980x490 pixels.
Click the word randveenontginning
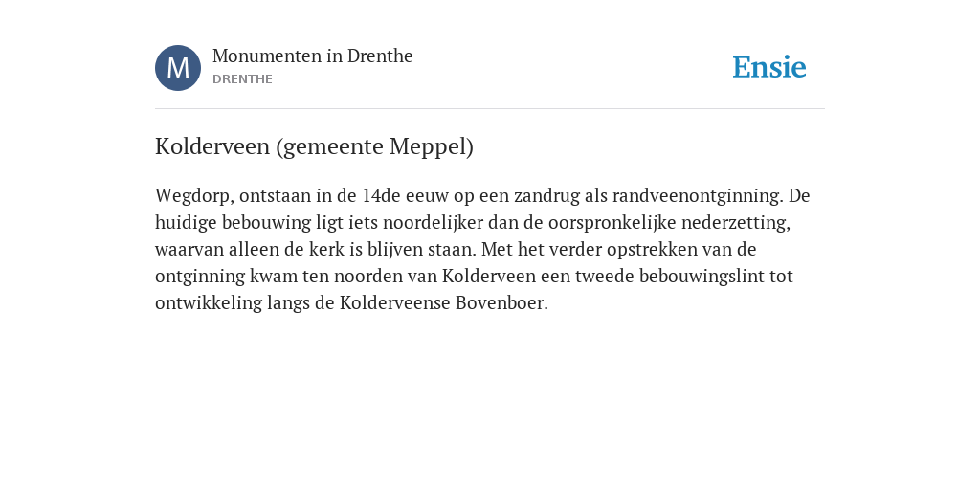[x=697, y=196]
